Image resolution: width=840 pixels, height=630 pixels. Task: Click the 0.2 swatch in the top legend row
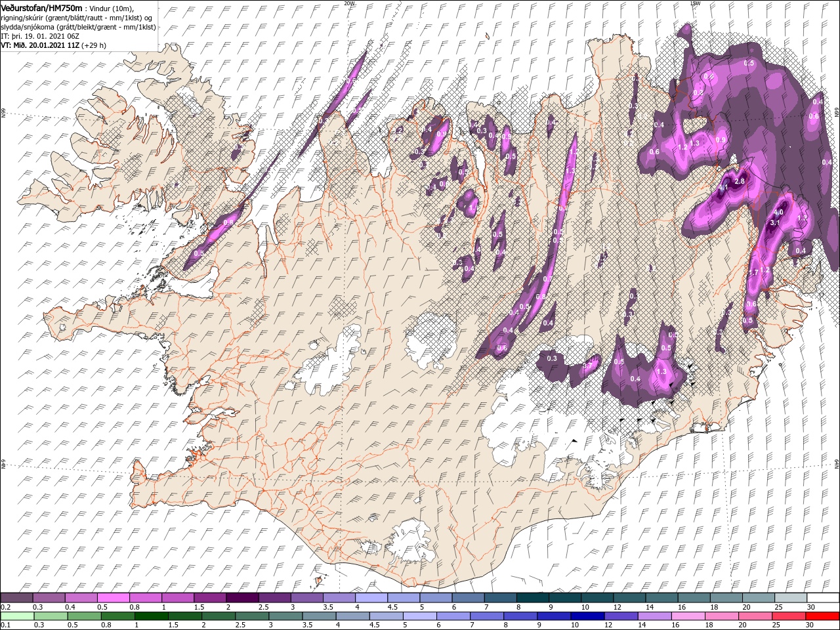point(16,598)
